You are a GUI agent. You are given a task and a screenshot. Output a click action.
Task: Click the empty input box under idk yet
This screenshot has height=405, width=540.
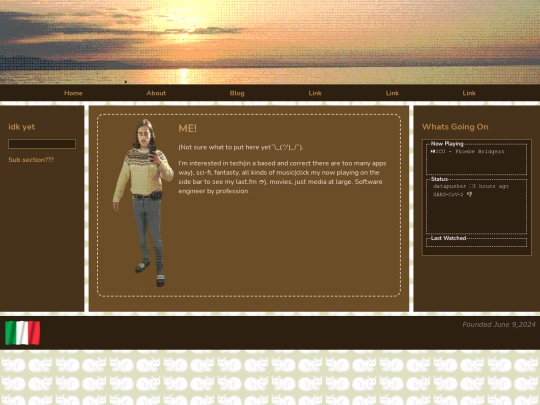tap(42, 144)
